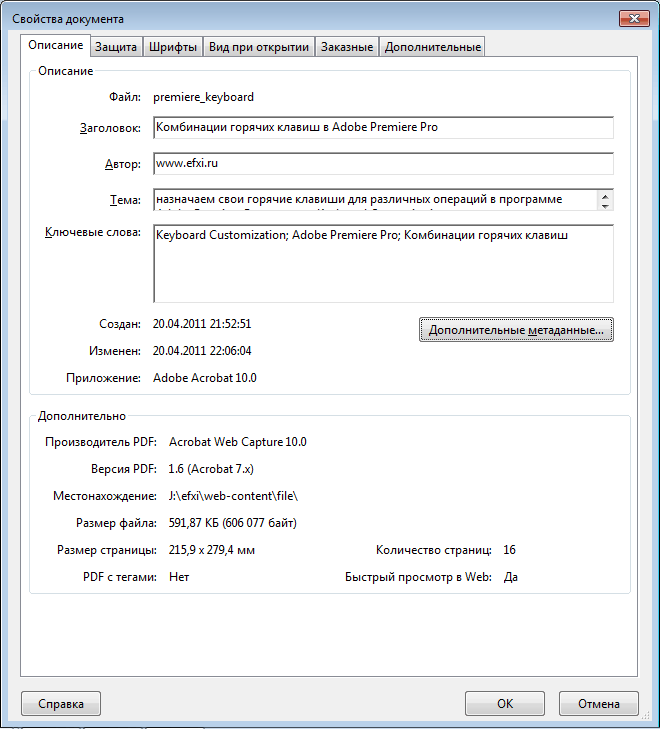Click the Заголовок input field
This screenshot has width=660, height=729.
(383, 127)
